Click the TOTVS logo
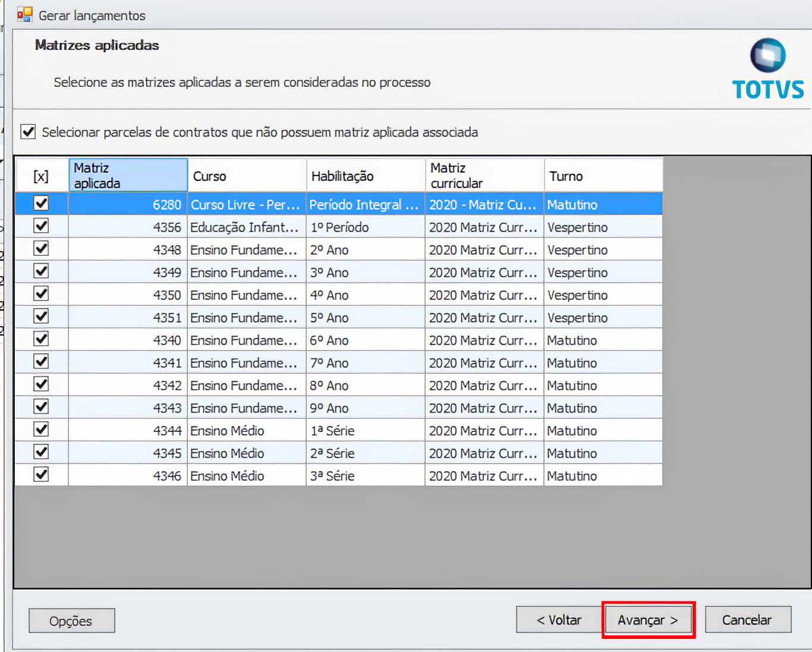Image resolution: width=812 pixels, height=652 pixels. pyautogui.click(x=767, y=69)
